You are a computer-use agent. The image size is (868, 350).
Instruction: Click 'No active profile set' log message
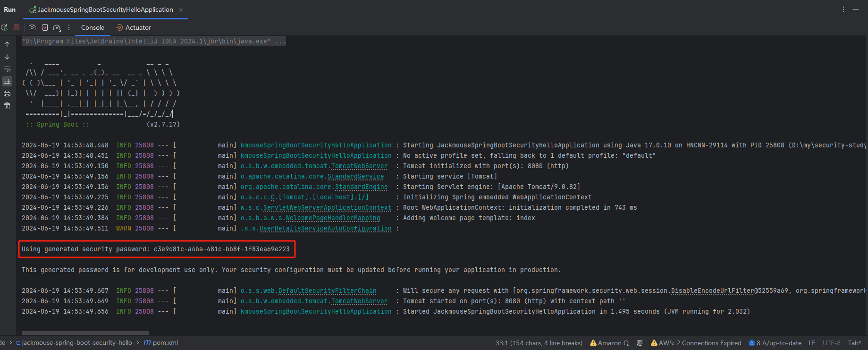[529, 156]
